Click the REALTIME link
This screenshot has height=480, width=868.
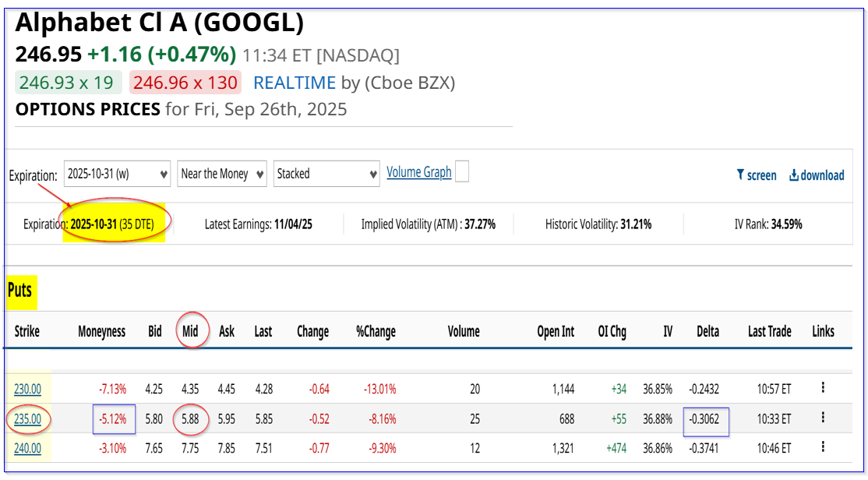pyautogui.click(x=295, y=83)
